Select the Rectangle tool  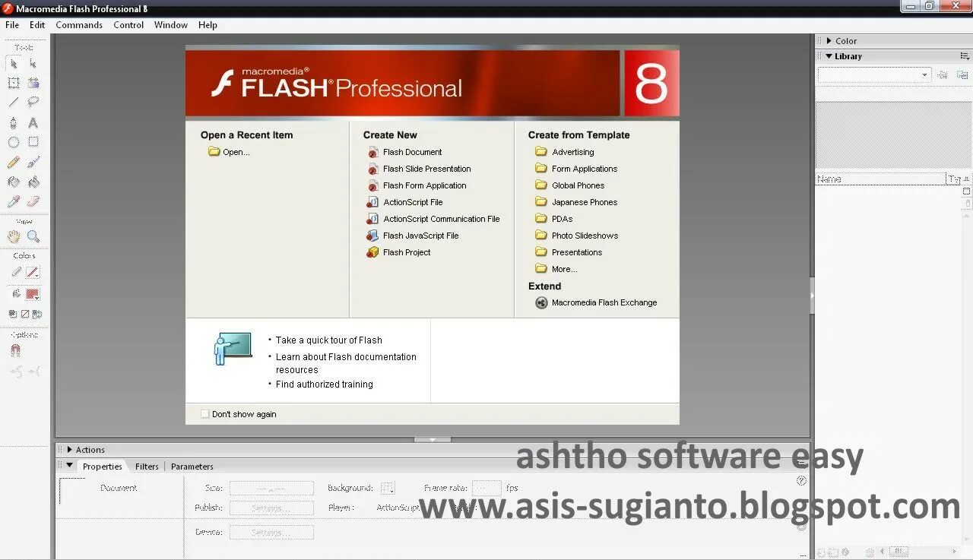click(x=33, y=142)
